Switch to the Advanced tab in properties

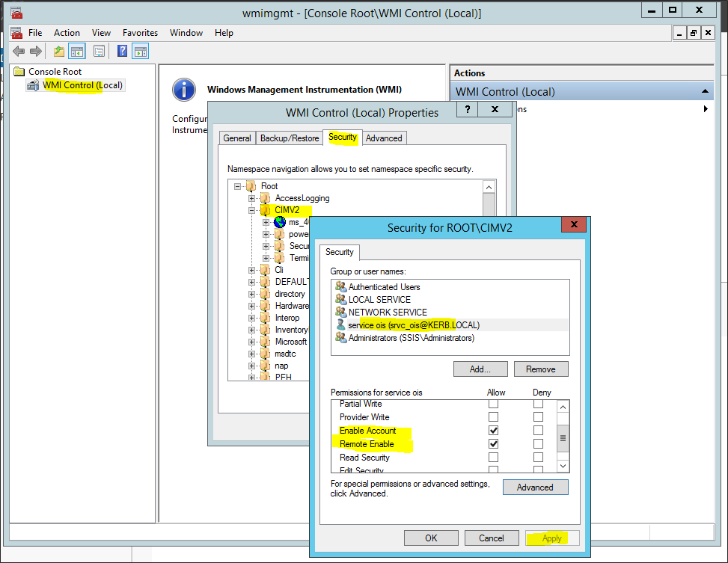tap(384, 138)
